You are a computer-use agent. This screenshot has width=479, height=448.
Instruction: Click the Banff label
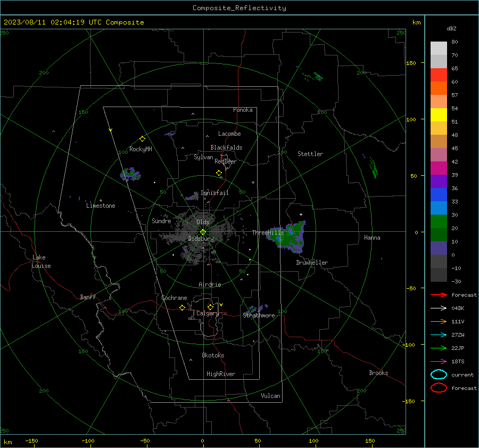point(88,297)
